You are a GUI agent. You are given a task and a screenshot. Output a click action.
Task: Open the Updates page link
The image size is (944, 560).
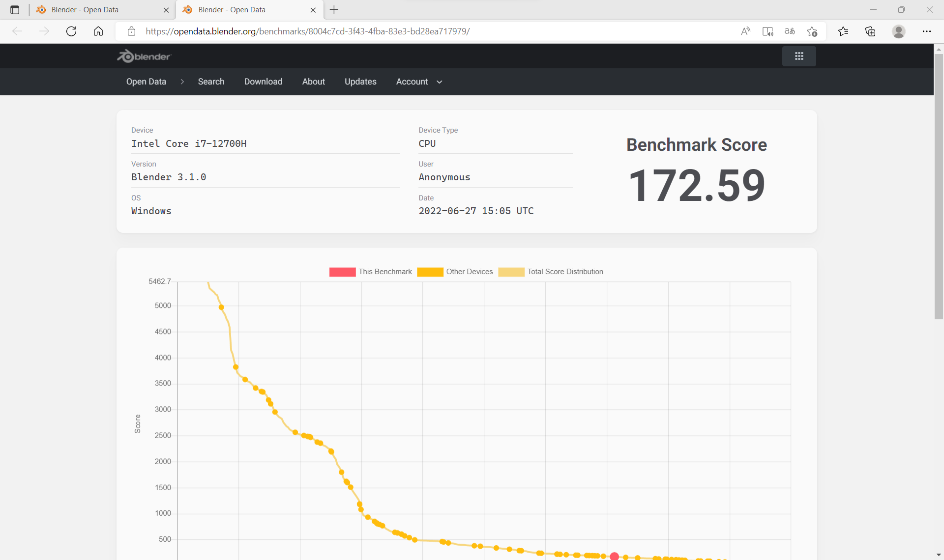360,82
